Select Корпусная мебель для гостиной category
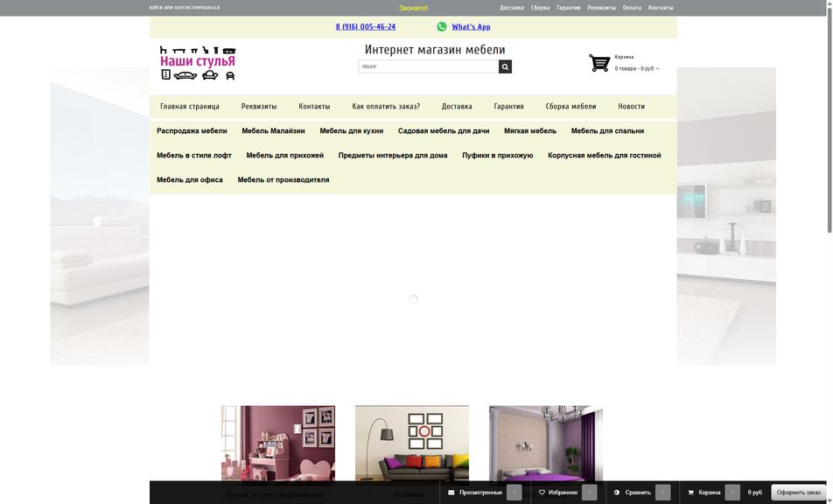833x504 pixels. click(x=604, y=155)
